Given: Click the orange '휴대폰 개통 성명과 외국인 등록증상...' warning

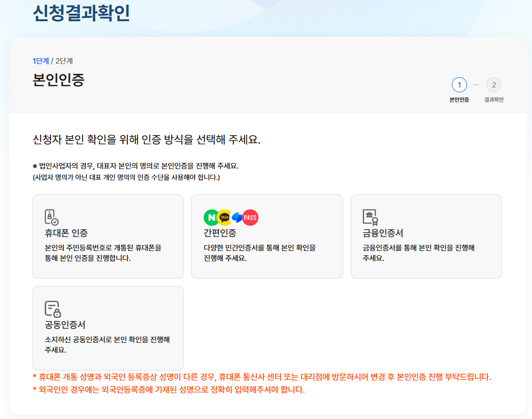Looking at the screenshot, I should [x=262, y=377].
